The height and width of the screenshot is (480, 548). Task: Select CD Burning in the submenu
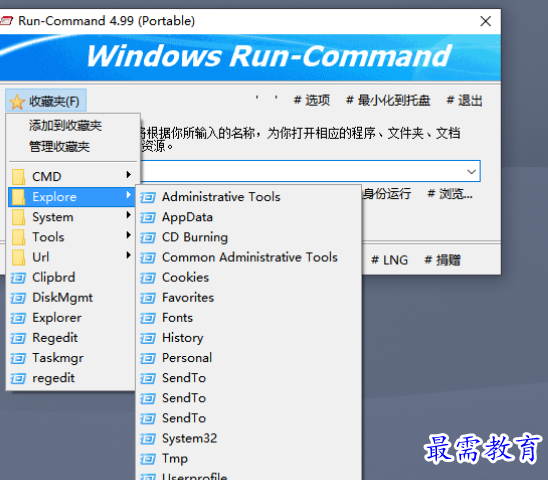(249, 237)
